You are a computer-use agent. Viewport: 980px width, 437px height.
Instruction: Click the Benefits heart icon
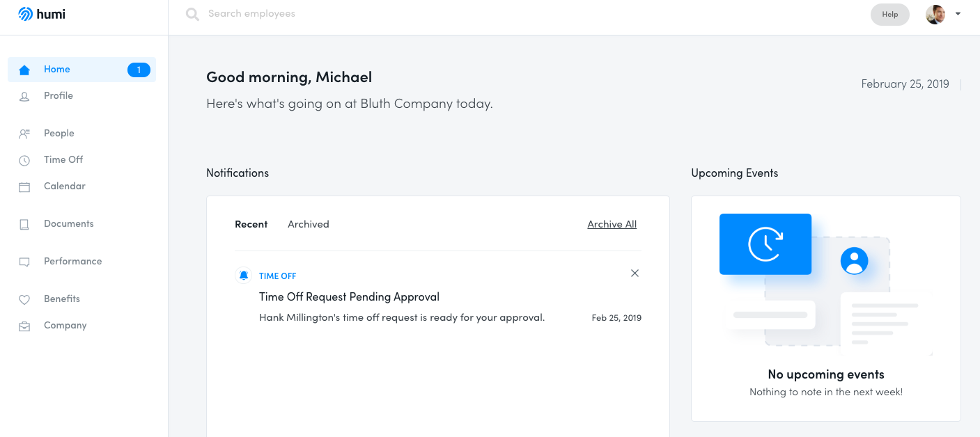[x=24, y=299]
